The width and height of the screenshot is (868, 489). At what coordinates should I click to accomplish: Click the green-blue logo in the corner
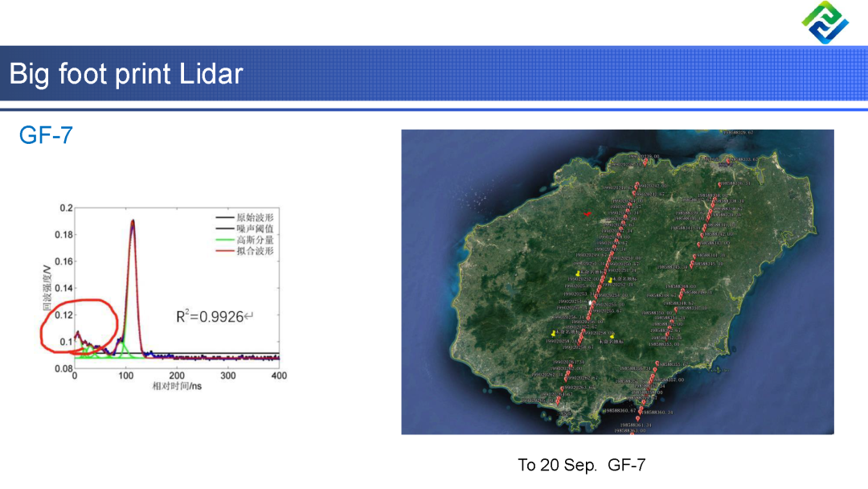(825, 23)
